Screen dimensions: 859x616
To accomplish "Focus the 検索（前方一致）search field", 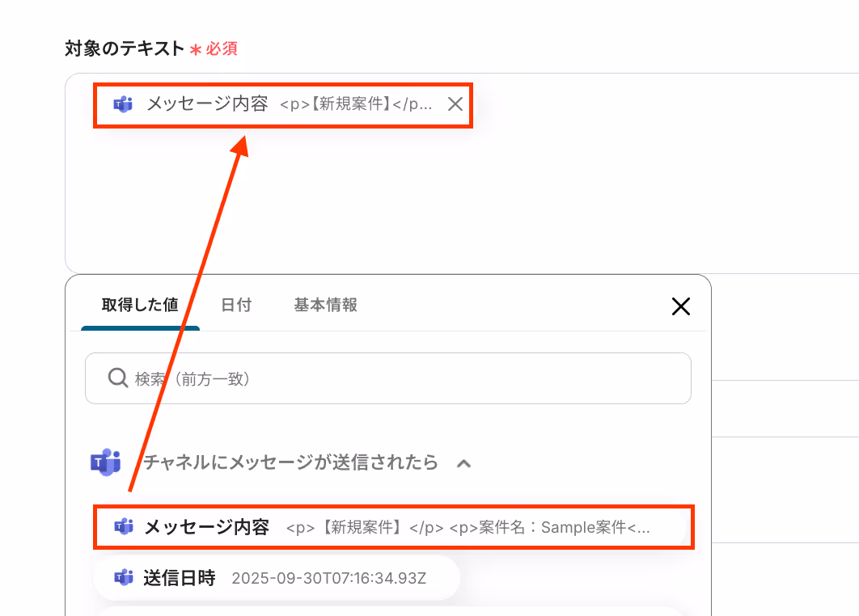I will tap(388, 378).
